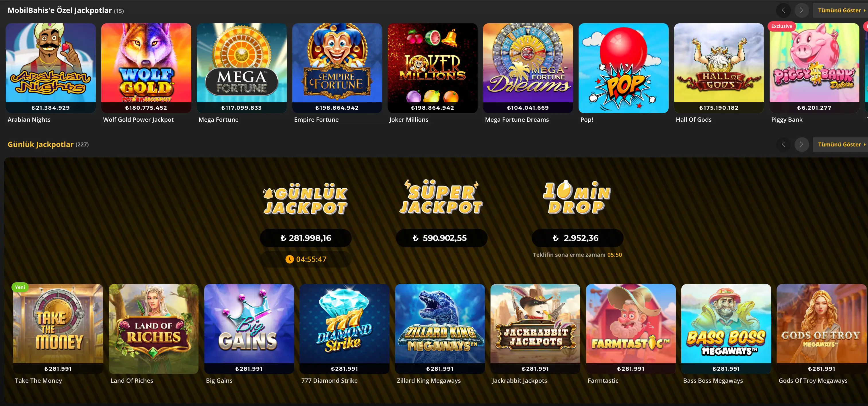Open the Exclusive Piggy Bank Deluxe game
The width and height of the screenshot is (868, 406).
tap(814, 68)
